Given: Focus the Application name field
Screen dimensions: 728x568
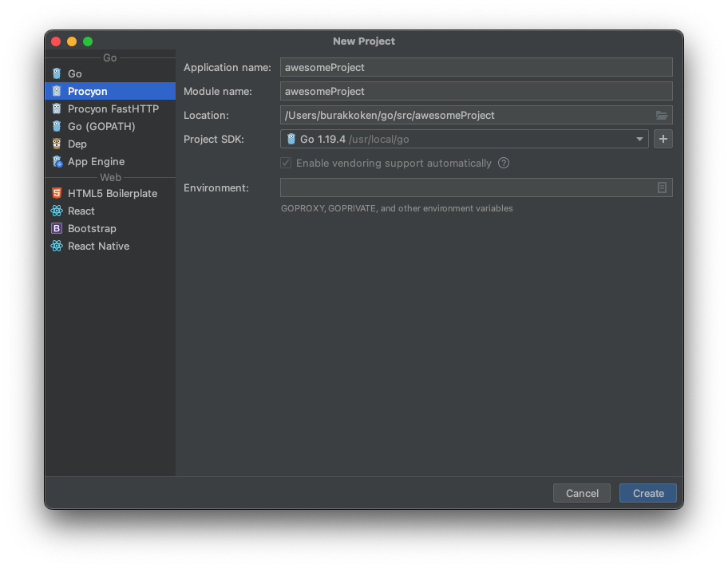Looking at the screenshot, I should (477, 67).
